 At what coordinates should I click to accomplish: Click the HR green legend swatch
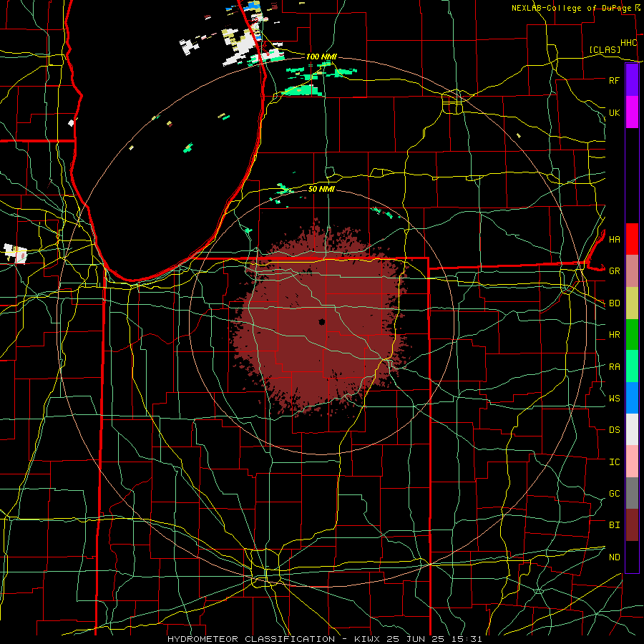tap(632, 335)
